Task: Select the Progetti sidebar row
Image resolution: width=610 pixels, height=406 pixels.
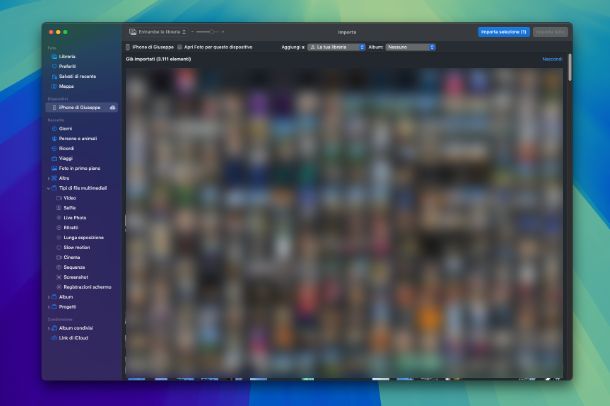Action: tap(82, 307)
